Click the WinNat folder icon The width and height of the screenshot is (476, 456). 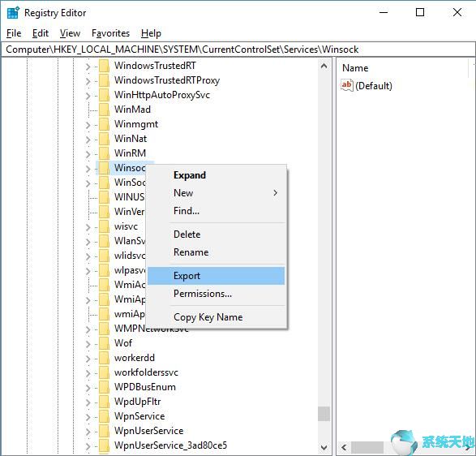click(x=104, y=139)
